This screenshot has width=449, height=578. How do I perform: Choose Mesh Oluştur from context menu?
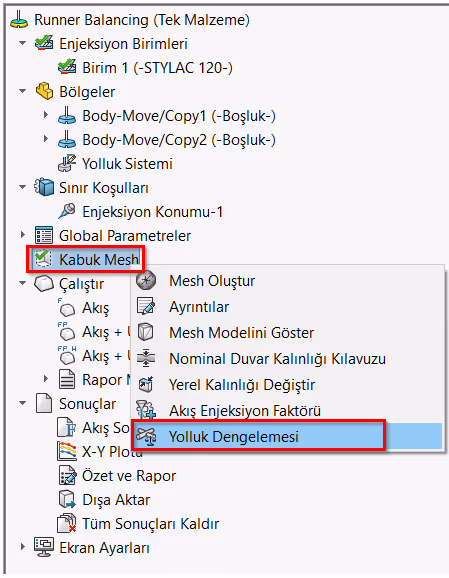point(288,281)
